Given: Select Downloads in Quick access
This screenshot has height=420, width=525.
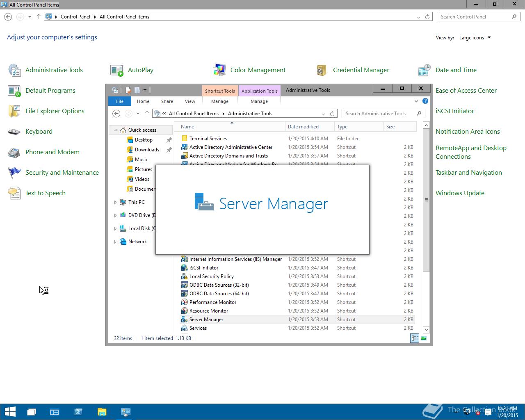Looking at the screenshot, I should point(147,150).
